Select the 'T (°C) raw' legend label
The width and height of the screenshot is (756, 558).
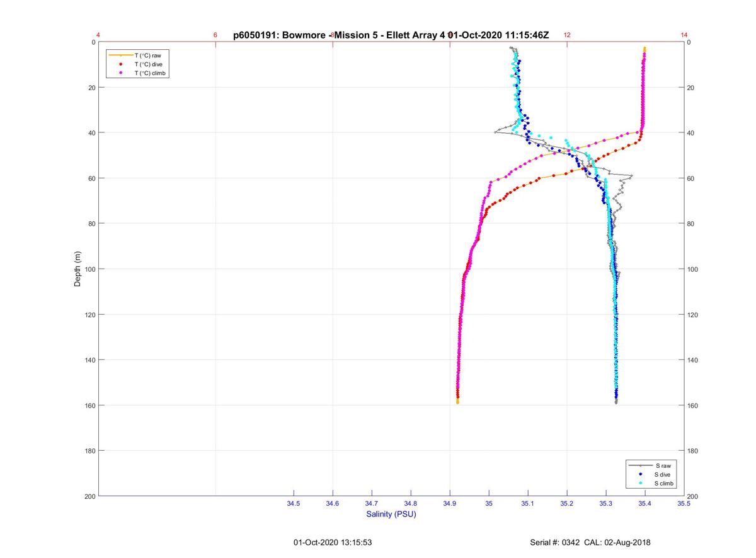pyautogui.click(x=147, y=55)
